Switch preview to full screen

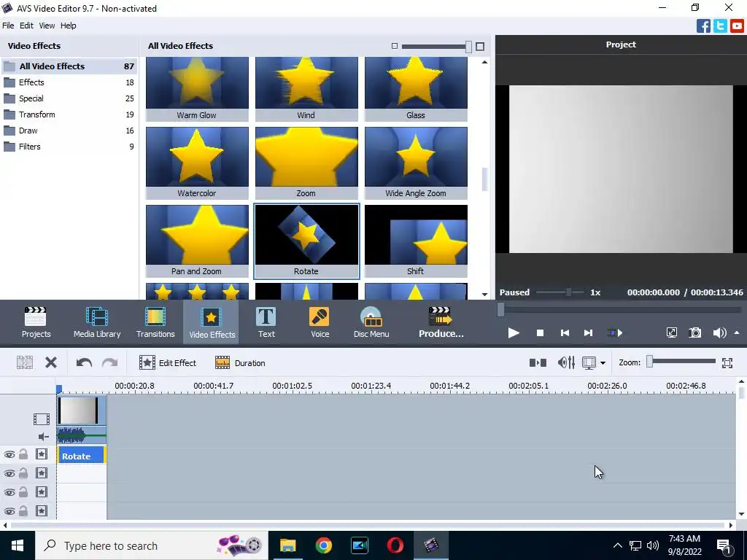tap(671, 332)
